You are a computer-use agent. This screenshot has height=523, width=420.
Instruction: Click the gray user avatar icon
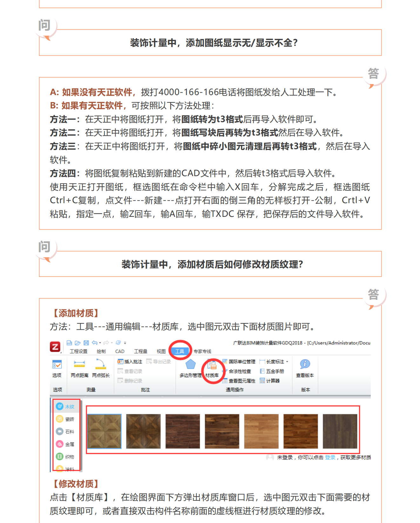tap(270, 457)
